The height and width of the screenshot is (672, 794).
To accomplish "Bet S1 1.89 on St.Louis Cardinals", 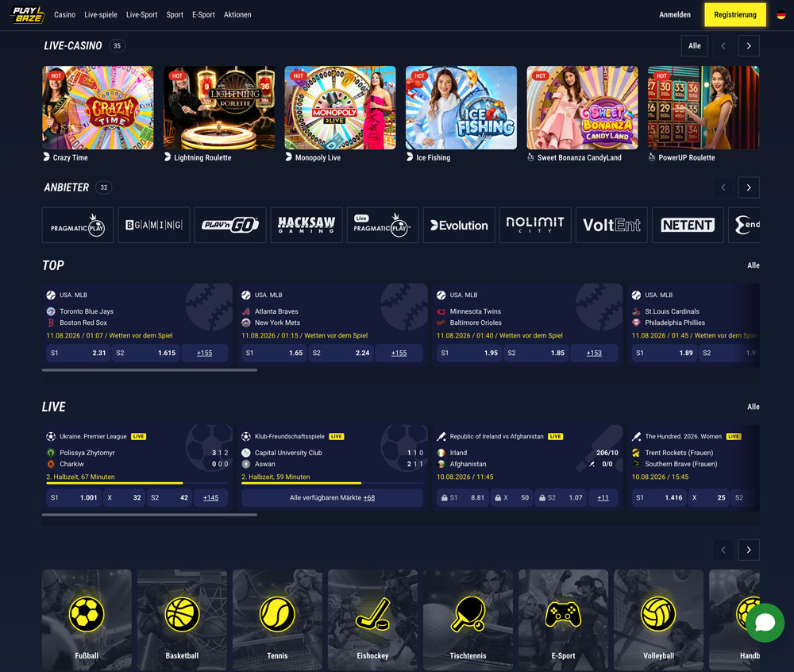I will [665, 353].
